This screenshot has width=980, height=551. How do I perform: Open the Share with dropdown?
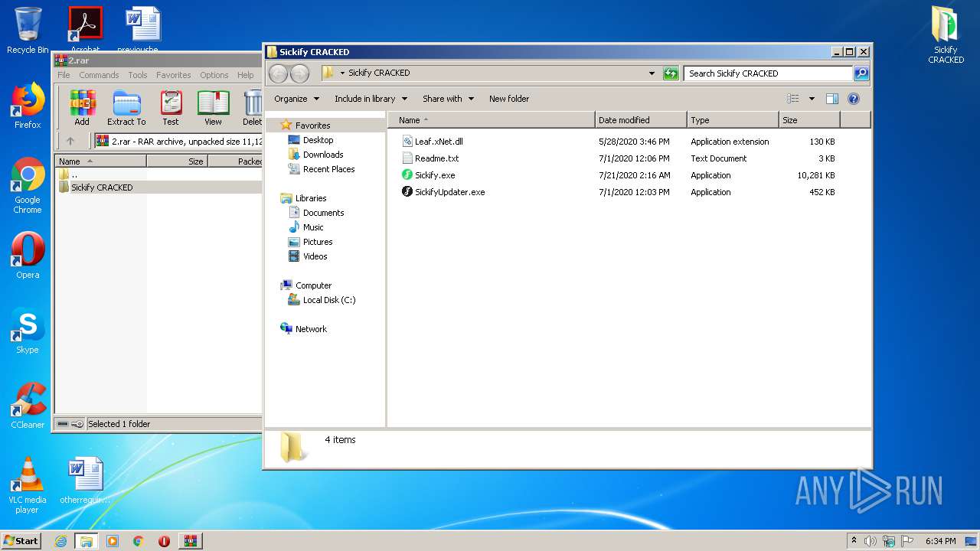click(x=448, y=99)
